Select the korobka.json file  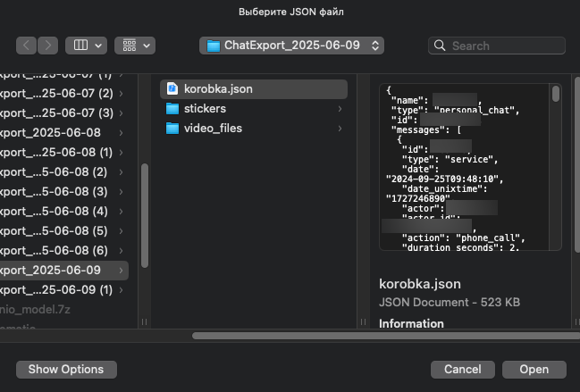254,89
